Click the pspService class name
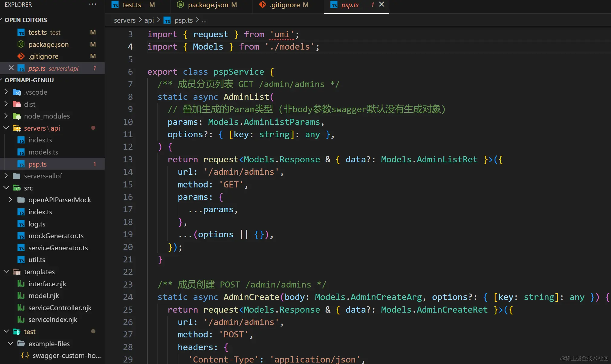This screenshot has width=611, height=364. [239, 72]
